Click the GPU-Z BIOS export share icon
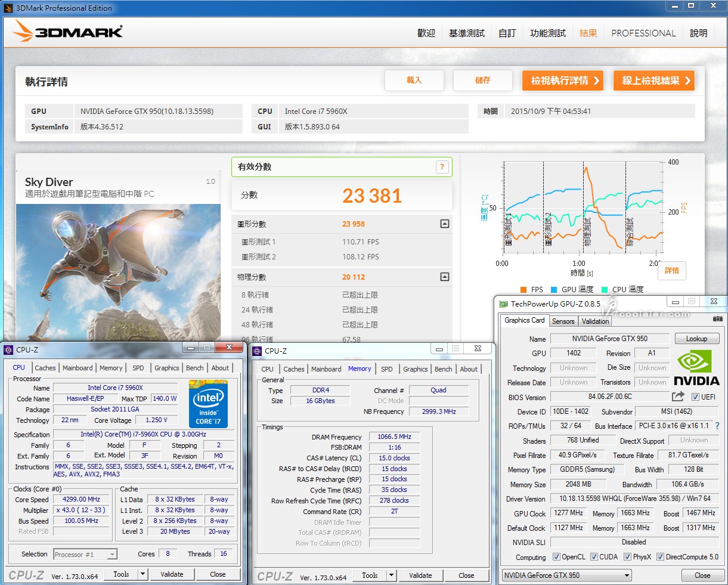 [x=678, y=397]
